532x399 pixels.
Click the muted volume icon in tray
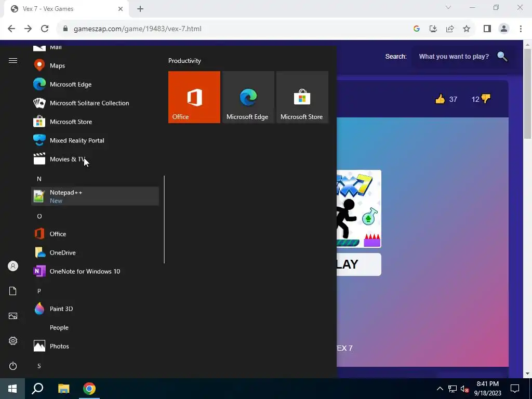(464, 389)
